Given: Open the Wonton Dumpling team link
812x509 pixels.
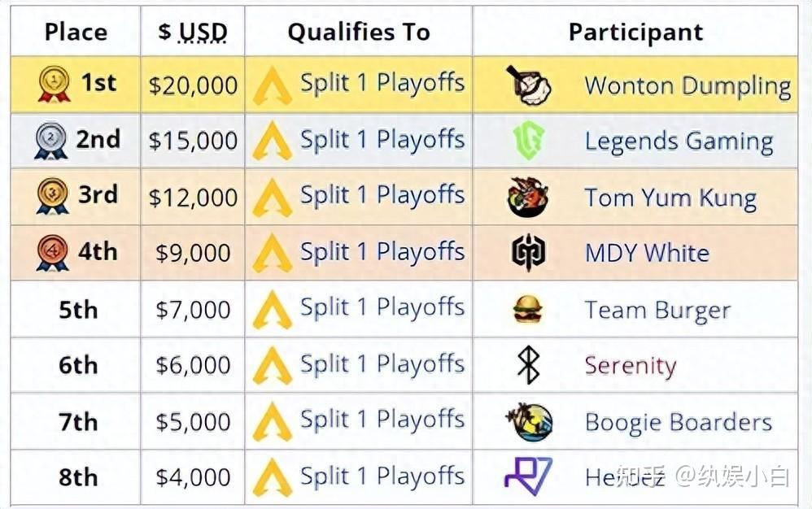Looking at the screenshot, I should click(688, 85).
